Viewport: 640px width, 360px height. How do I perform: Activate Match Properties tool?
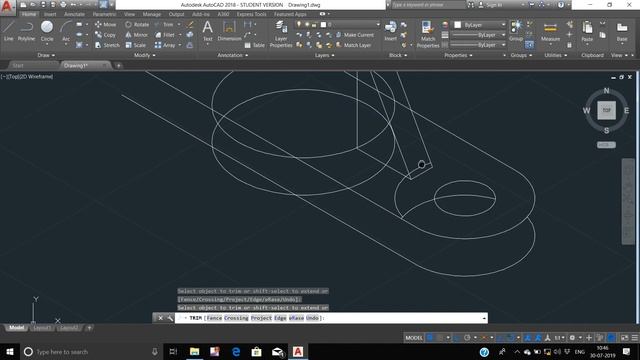(428, 34)
